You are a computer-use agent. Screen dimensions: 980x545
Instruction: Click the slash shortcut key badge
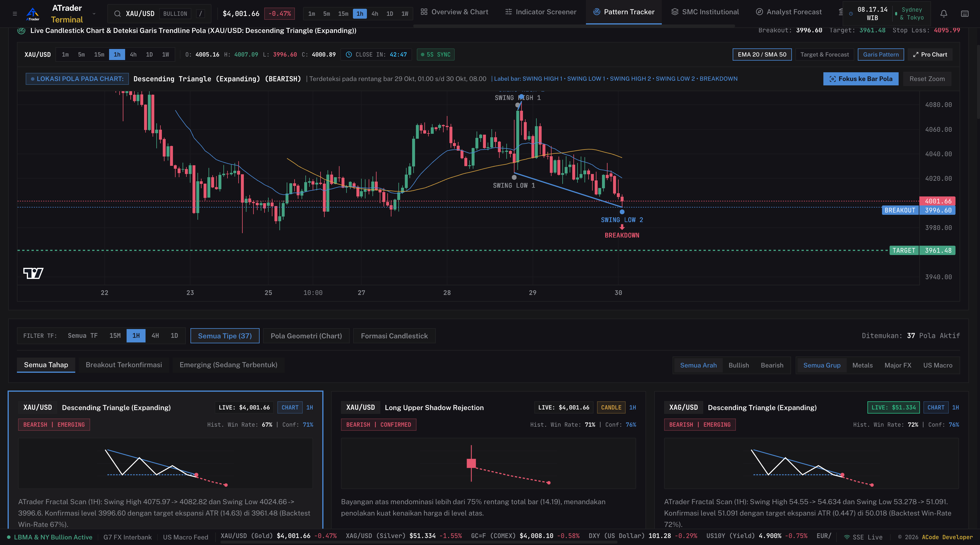[x=200, y=14]
